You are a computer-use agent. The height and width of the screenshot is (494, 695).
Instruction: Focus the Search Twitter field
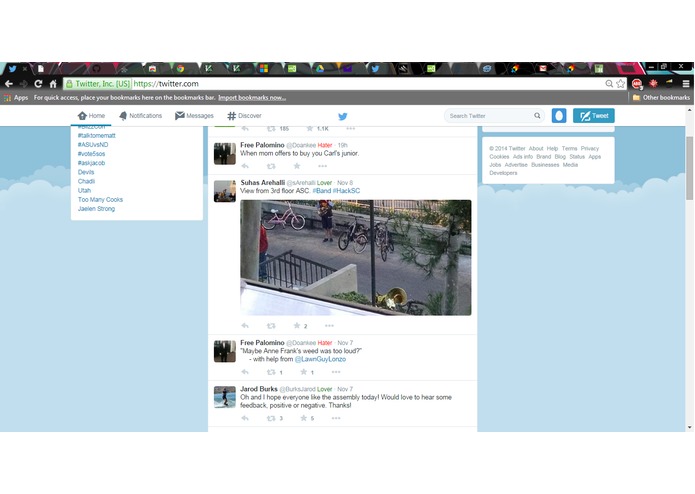pyautogui.click(x=494, y=116)
